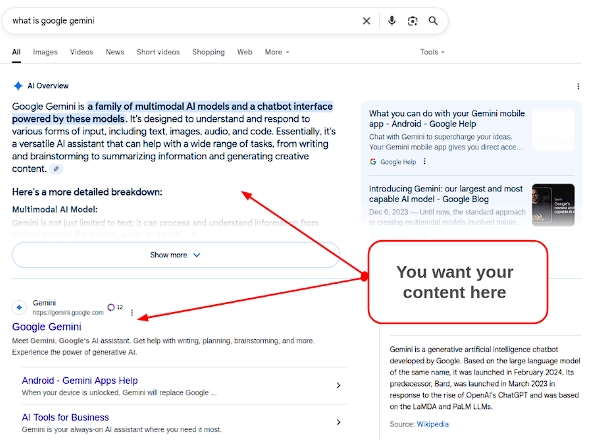Expand the More search filters dropdown

coord(277,52)
